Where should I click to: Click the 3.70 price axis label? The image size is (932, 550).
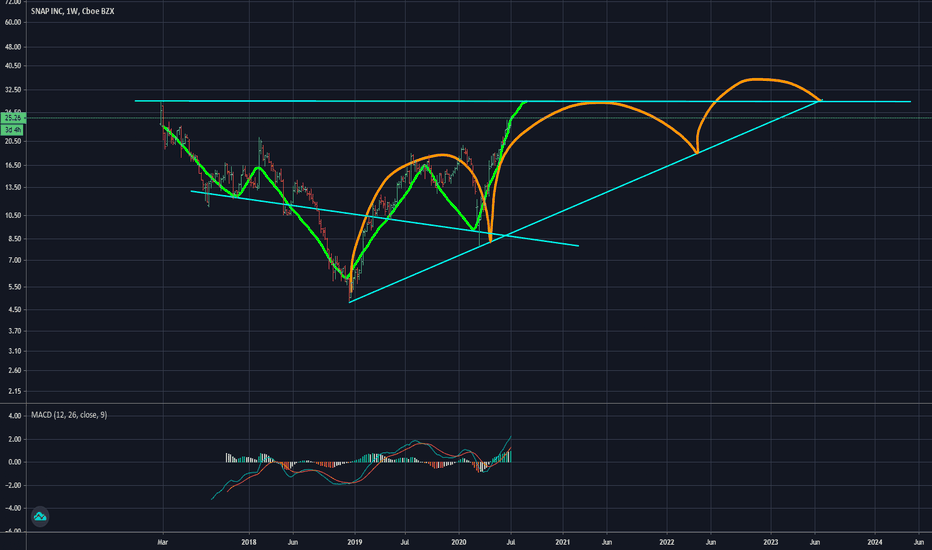pyautogui.click(x=14, y=331)
